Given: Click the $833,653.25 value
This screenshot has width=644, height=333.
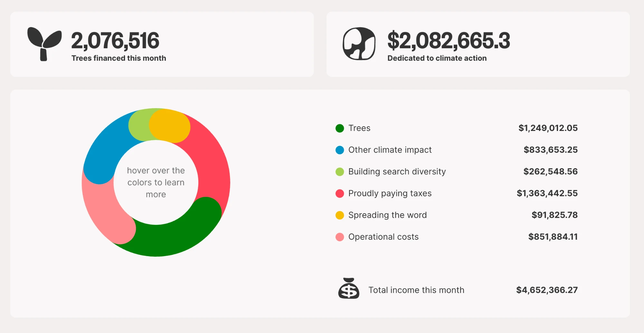Looking at the screenshot, I should tap(551, 150).
